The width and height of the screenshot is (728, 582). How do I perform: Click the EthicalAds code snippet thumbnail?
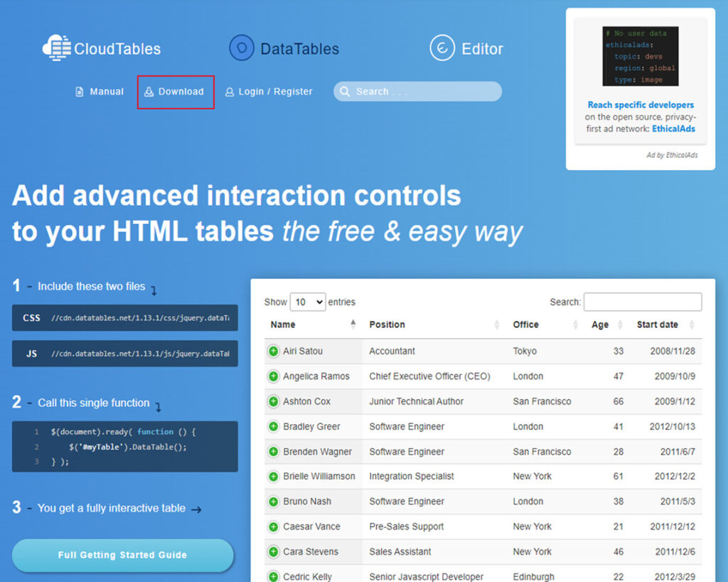(641, 56)
